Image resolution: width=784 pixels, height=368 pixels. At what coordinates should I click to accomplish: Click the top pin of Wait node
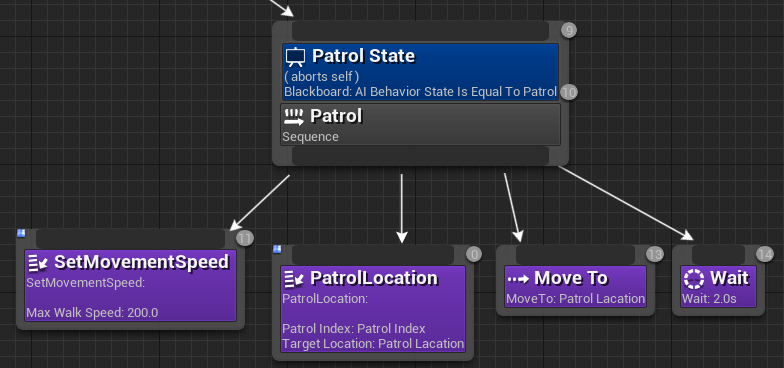[x=718, y=255]
